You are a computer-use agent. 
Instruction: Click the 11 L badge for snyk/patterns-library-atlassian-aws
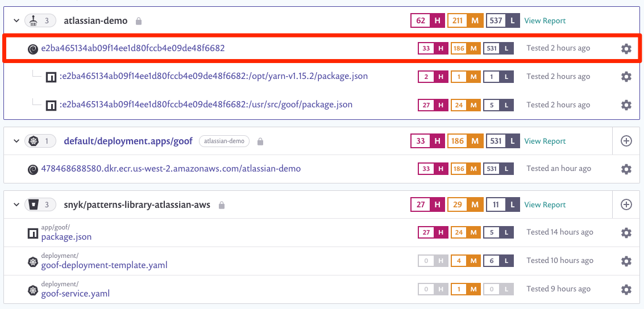(x=503, y=204)
